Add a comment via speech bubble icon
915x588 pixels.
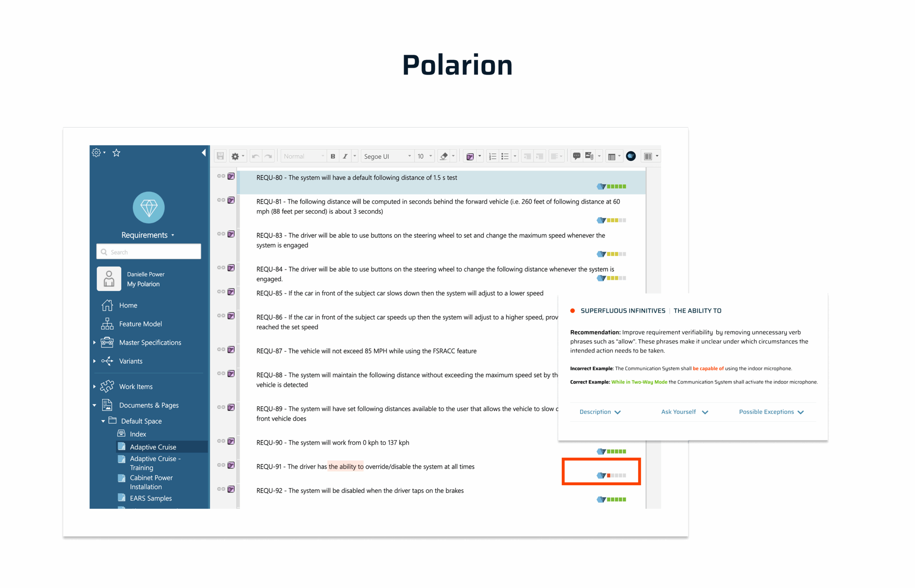pos(576,156)
